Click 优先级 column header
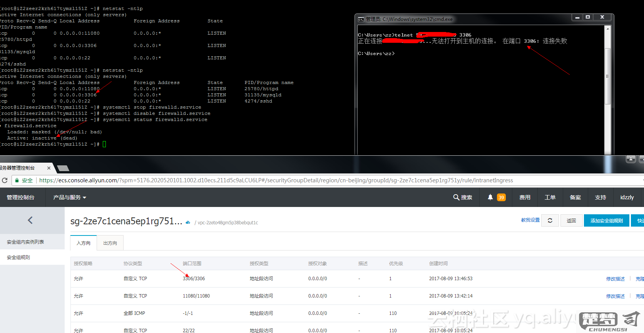The width and height of the screenshot is (644, 333). click(396, 264)
